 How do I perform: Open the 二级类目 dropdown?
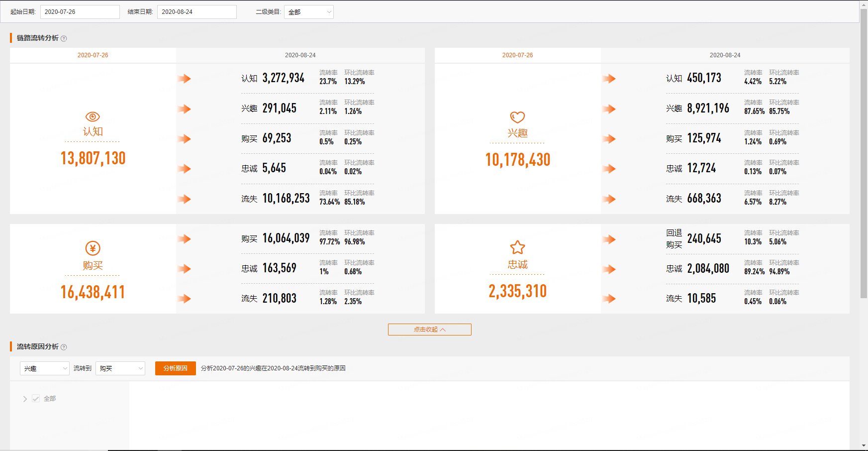(308, 12)
